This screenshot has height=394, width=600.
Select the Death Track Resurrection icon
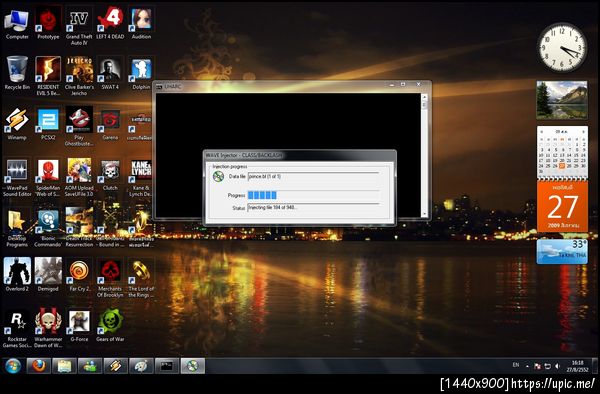click(79, 228)
